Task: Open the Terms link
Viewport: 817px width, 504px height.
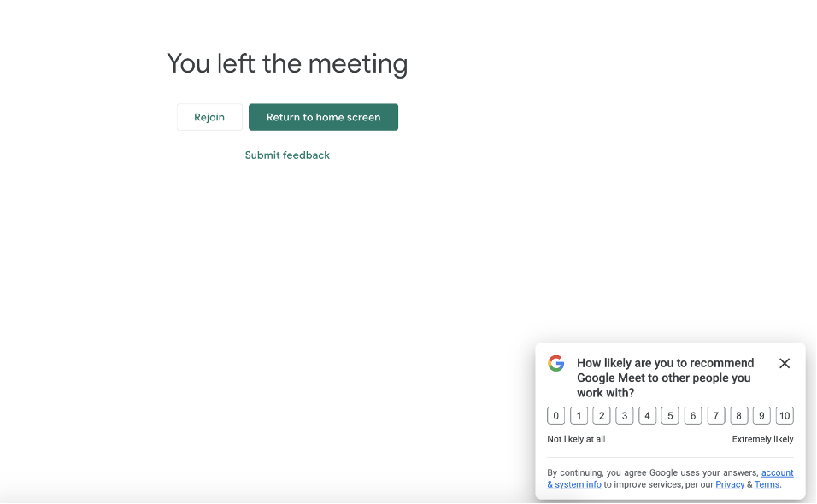Action: (x=767, y=484)
